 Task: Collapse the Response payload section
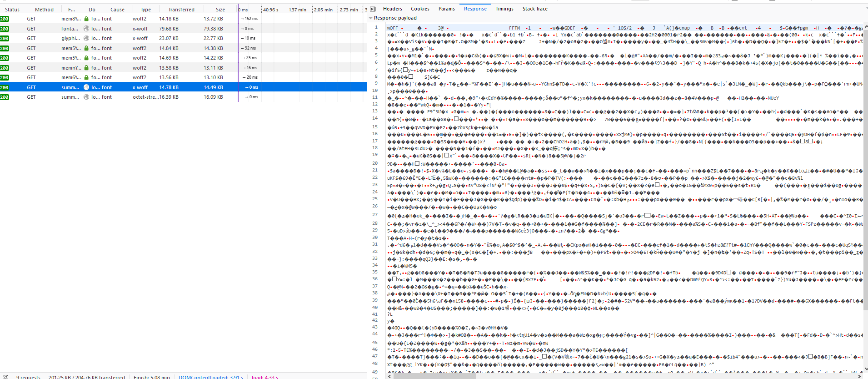(x=370, y=18)
